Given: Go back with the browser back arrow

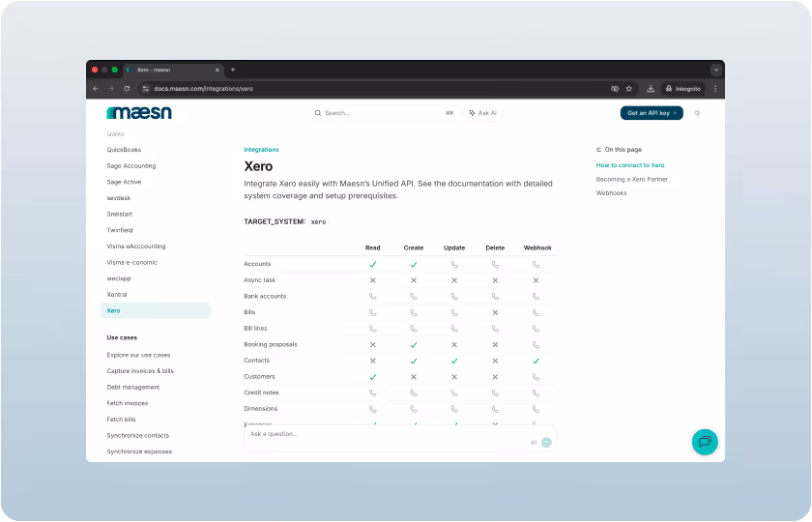Looking at the screenshot, I should [96, 89].
